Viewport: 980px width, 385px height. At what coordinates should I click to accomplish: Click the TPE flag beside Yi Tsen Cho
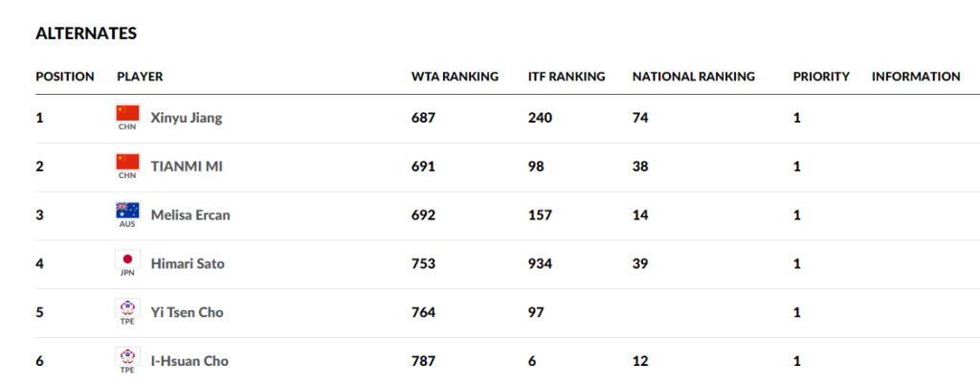127,309
